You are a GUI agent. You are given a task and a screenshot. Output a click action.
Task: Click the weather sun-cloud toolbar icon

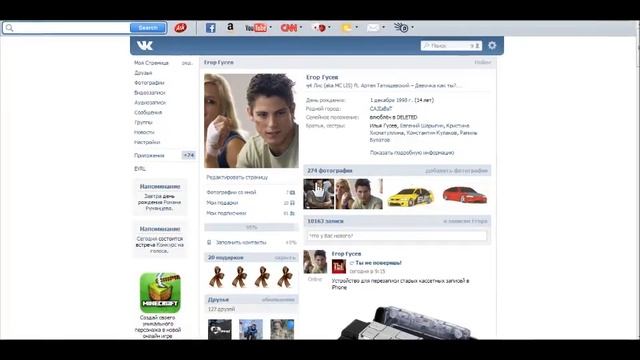click(x=347, y=28)
